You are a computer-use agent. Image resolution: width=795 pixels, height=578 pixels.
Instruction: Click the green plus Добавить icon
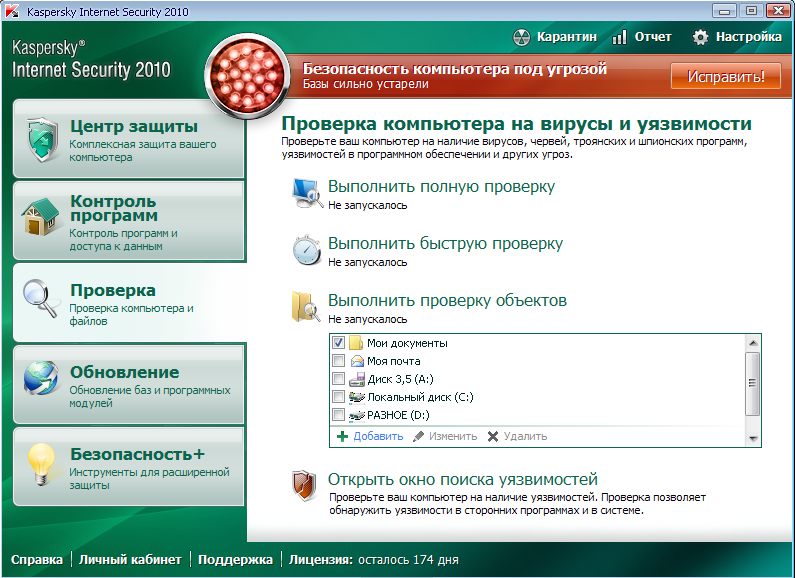coord(343,436)
